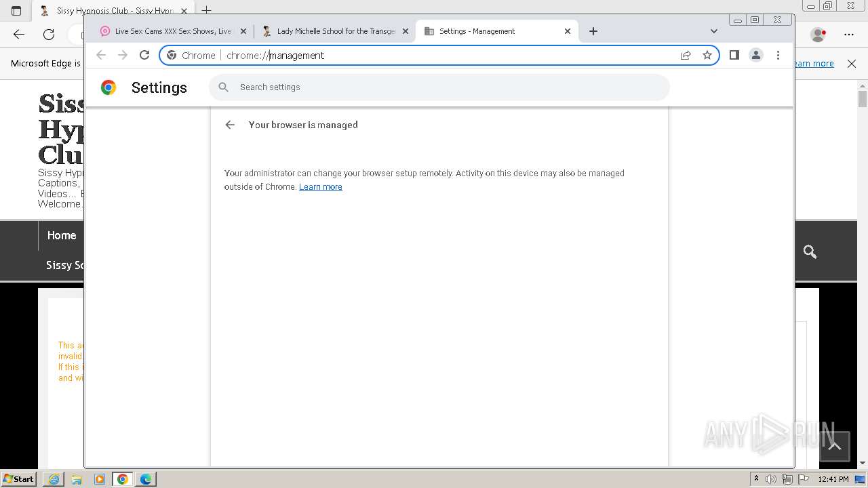Open Edge settings and more menu

click(x=849, y=35)
